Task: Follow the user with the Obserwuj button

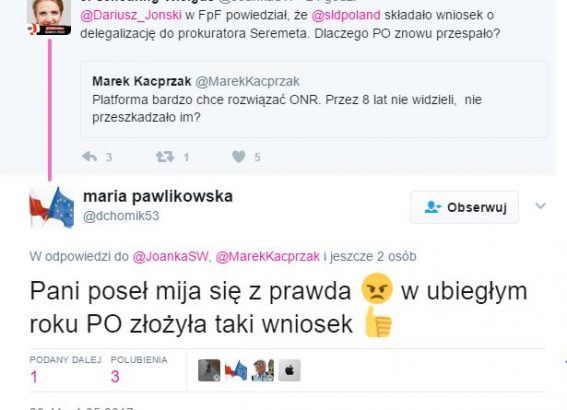Action: [465, 207]
